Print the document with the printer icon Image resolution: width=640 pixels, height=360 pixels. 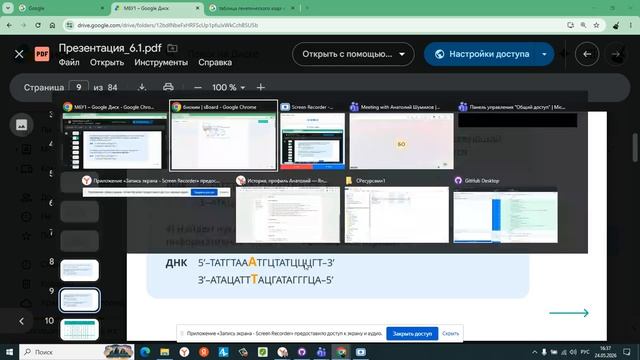point(168,87)
